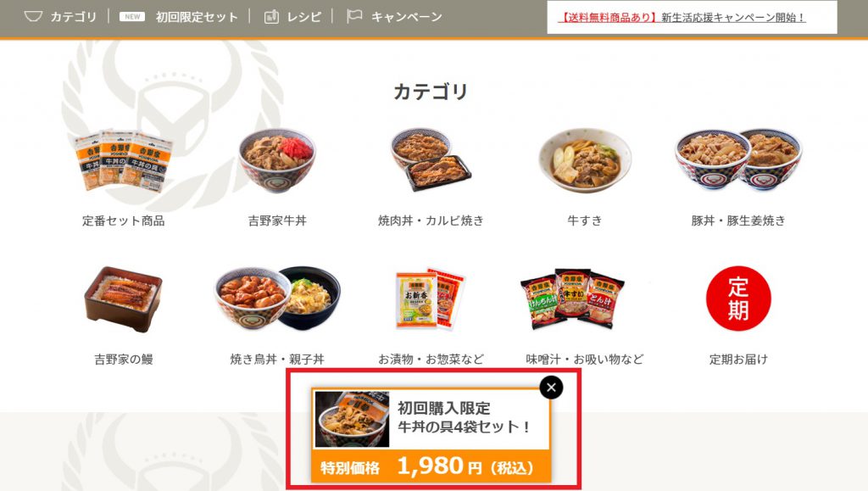The image size is (868, 491).
Task: Click the NEW badge beside 初回限定セット
Action: click(x=132, y=17)
